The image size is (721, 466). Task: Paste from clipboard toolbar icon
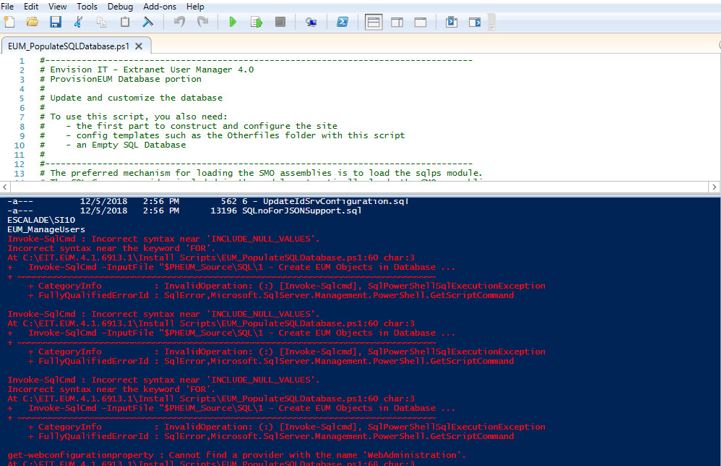pos(125,22)
